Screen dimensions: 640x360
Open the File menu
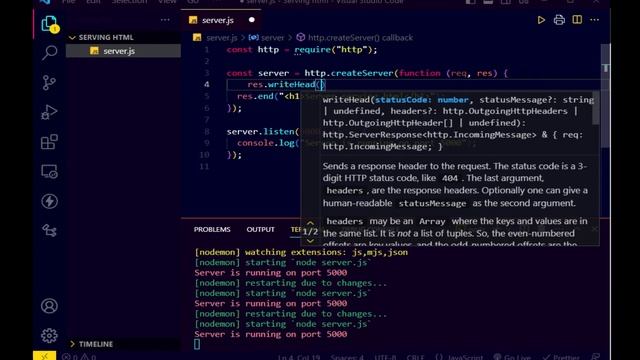pyautogui.click(x=69, y=2)
